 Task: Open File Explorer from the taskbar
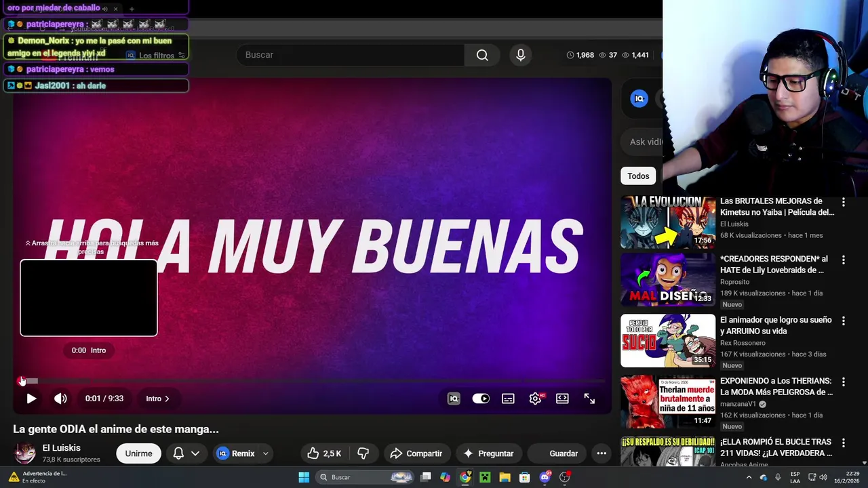505,477
